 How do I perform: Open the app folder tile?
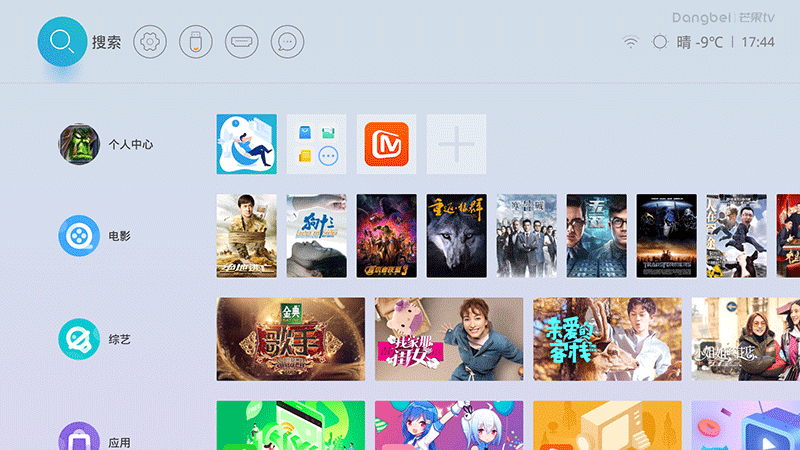(x=316, y=144)
